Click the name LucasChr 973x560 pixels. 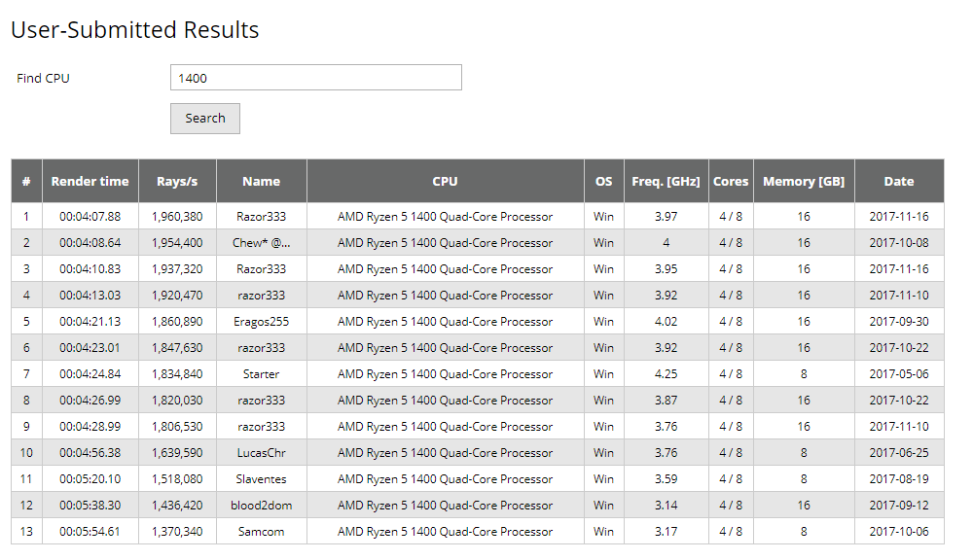[x=261, y=453]
